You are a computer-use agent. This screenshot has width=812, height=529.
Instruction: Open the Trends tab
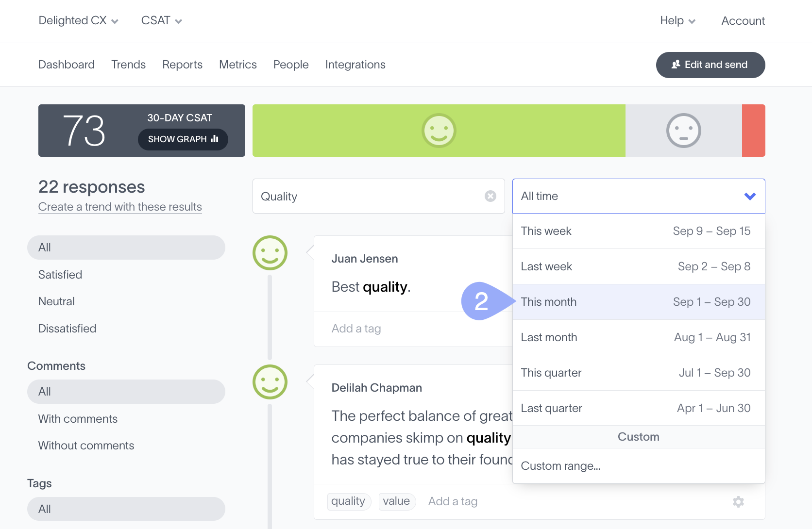(x=128, y=65)
